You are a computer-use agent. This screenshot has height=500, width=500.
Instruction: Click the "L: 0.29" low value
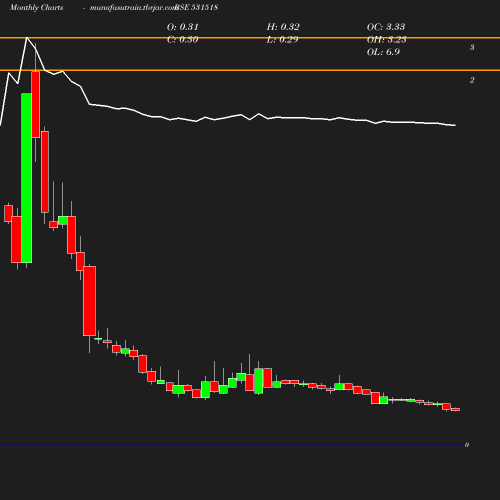coord(282,39)
